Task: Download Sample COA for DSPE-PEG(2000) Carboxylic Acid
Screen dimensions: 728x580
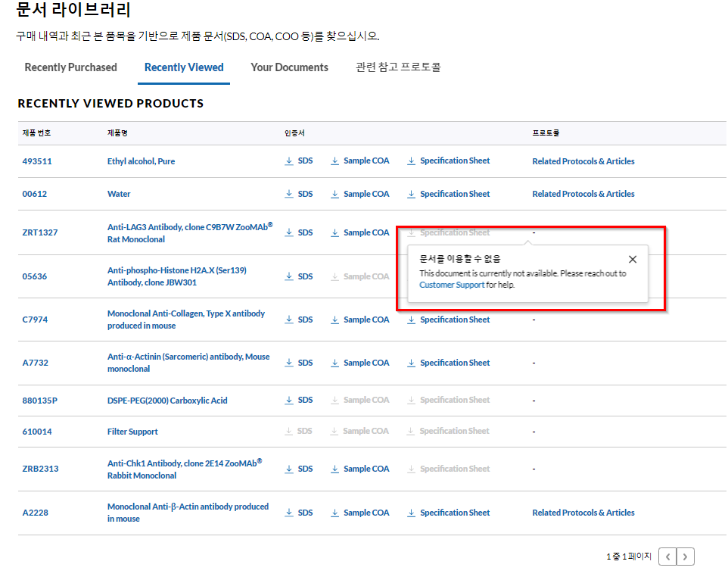Action: (360, 400)
